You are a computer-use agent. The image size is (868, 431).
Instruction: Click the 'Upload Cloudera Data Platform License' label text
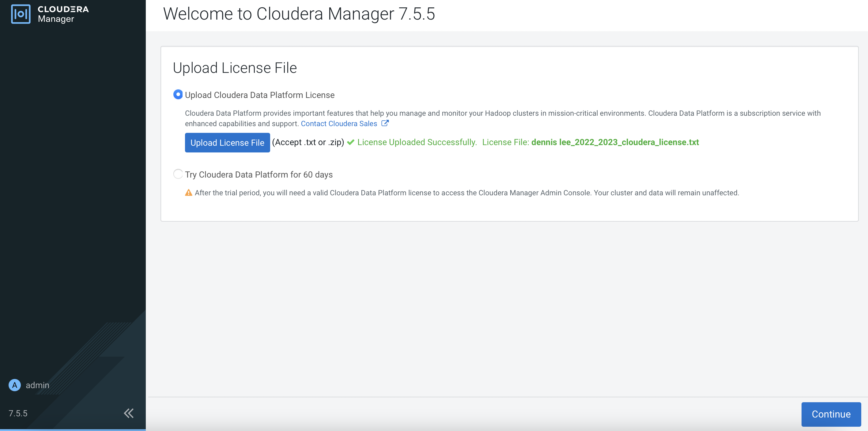pyautogui.click(x=259, y=95)
